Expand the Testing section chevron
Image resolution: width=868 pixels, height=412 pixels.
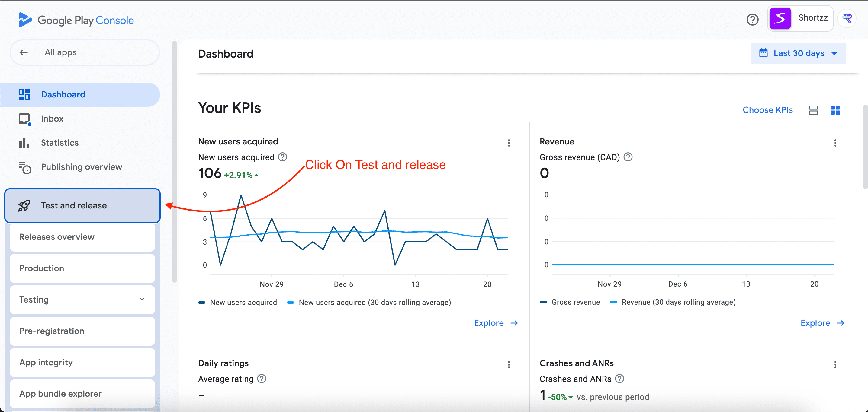tap(142, 299)
